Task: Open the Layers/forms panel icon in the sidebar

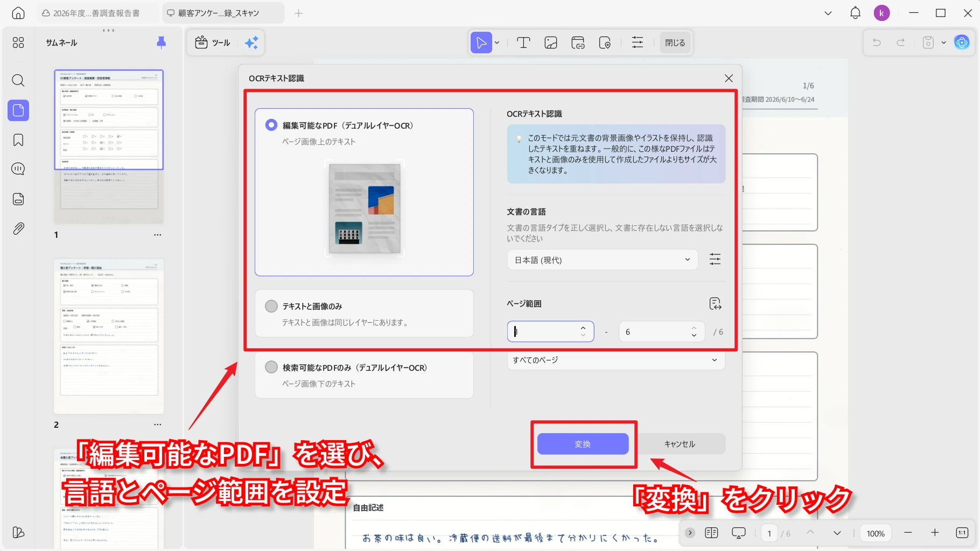Action: 18,199
